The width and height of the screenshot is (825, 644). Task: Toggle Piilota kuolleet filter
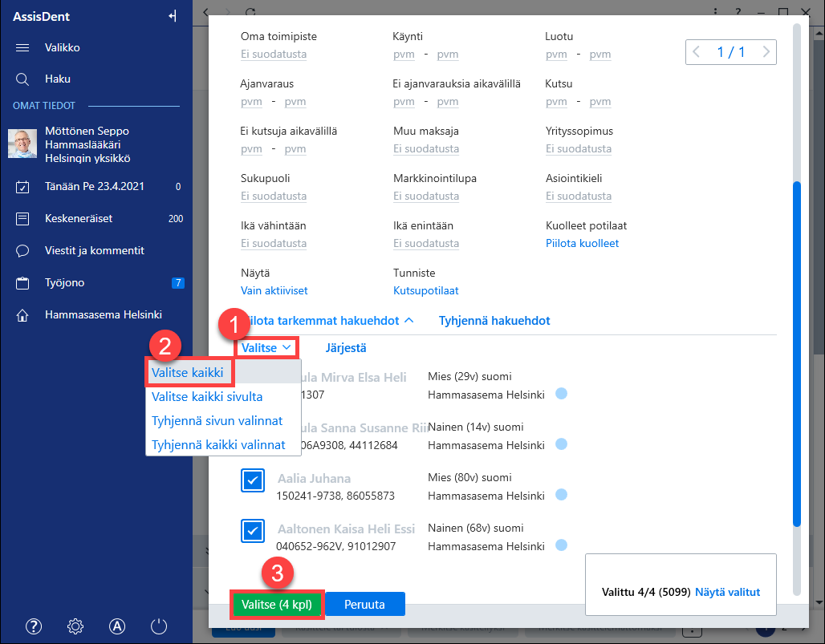click(x=582, y=244)
